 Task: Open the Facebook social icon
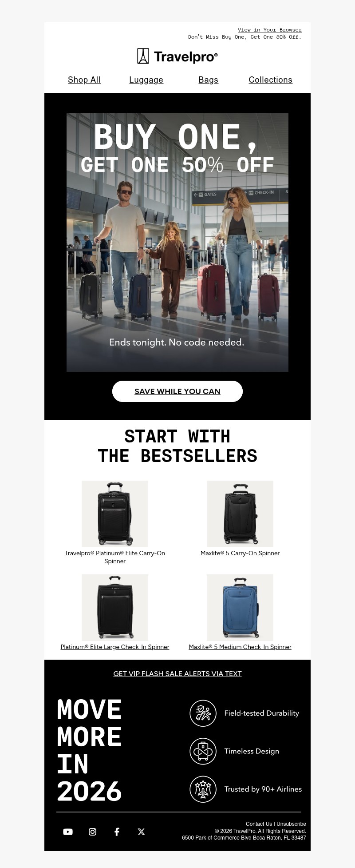point(117,832)
